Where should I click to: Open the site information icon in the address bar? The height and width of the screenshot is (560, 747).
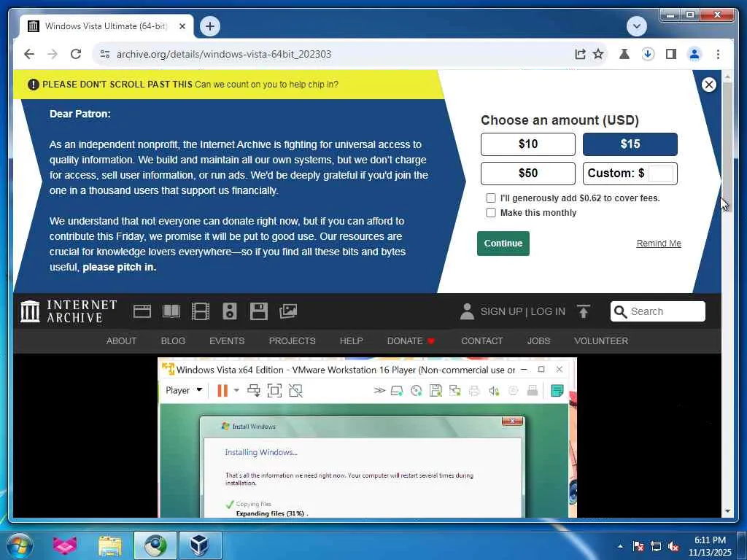tap(105, 54)
